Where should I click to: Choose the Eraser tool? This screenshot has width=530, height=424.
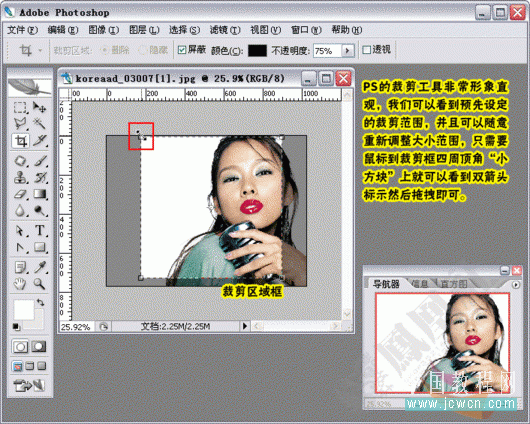click(20, 194)
